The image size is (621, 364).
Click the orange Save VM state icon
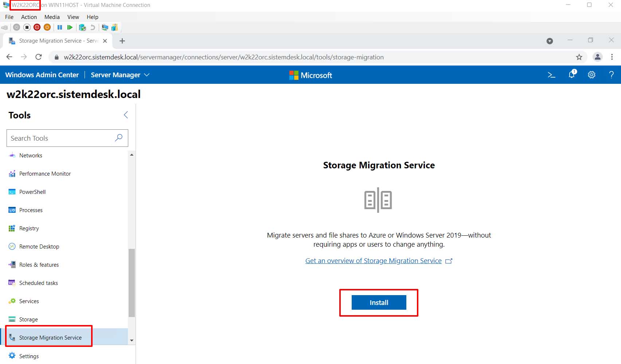click(47, 27)
